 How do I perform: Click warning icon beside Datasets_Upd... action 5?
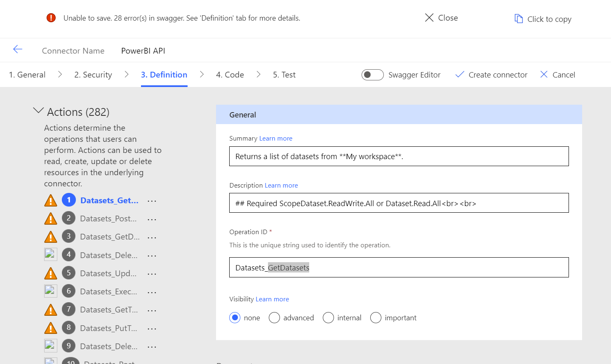[51, 273]
